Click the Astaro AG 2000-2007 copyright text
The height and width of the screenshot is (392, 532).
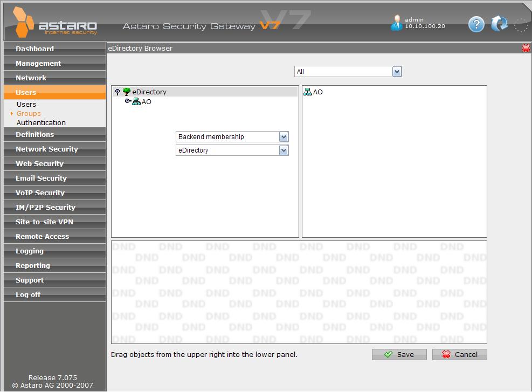click(x=53, y=386)
